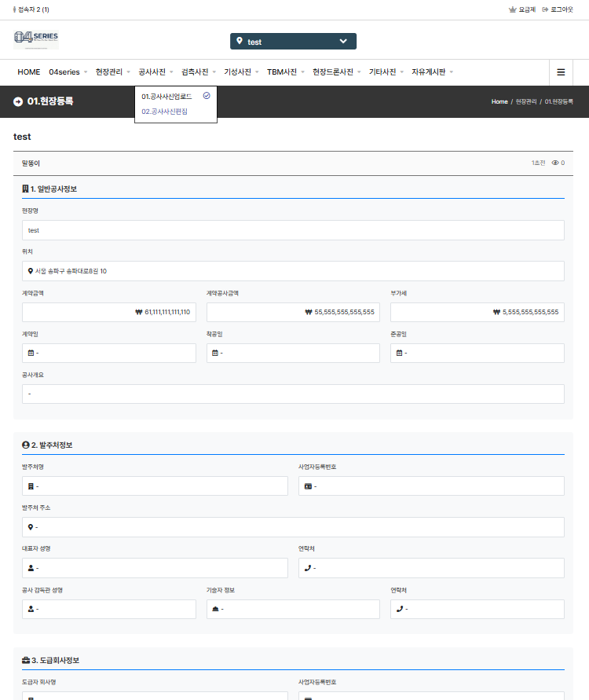The width and height of the screenshot is (589, 700).
Task: Click the 현장명 field containing test
Action: pos(293,230)
